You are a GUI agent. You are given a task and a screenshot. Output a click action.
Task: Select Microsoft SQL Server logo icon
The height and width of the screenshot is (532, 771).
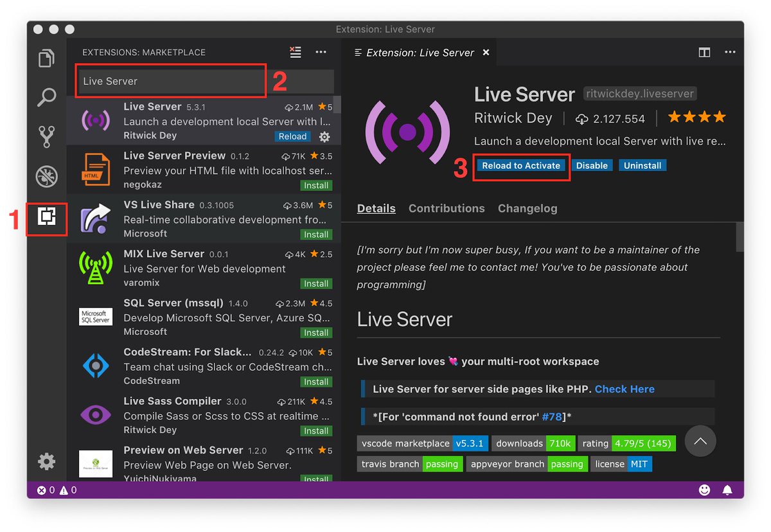(x=96, y=317)
